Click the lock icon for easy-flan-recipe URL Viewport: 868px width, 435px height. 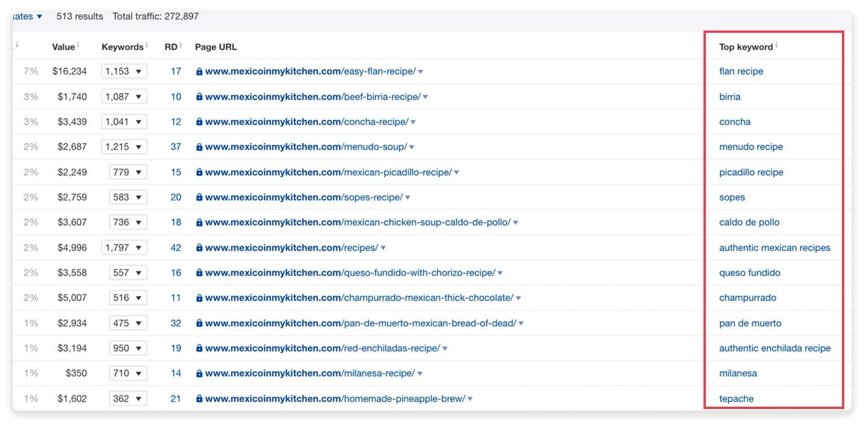tap(199, 71)
